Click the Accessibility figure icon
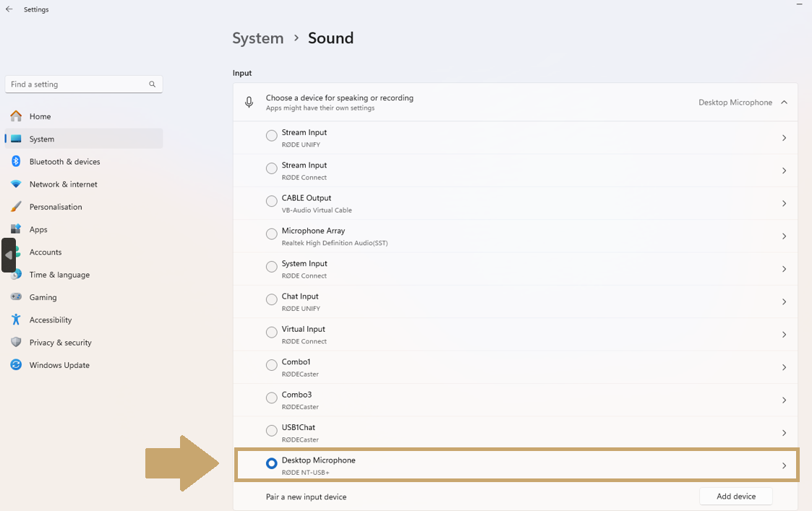 tap(16, 319)
